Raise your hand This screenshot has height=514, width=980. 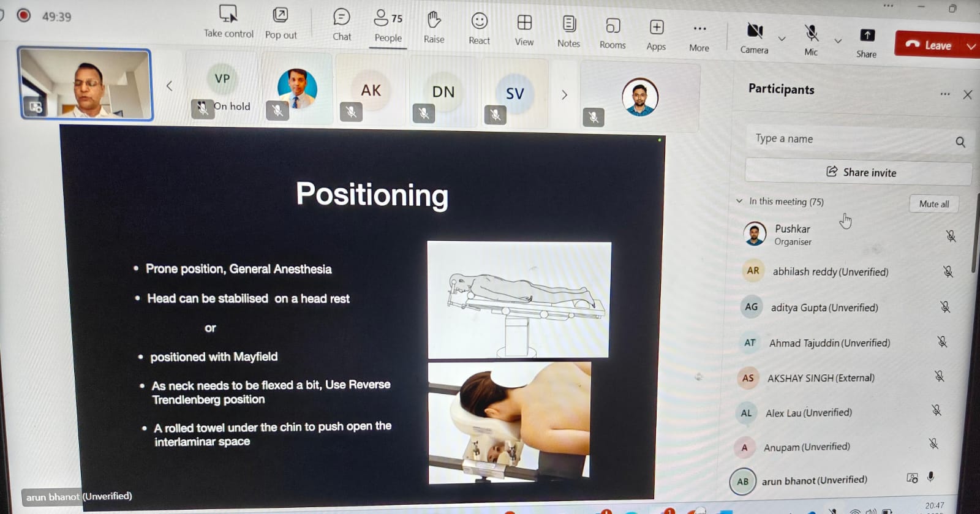tap(434, 27)
